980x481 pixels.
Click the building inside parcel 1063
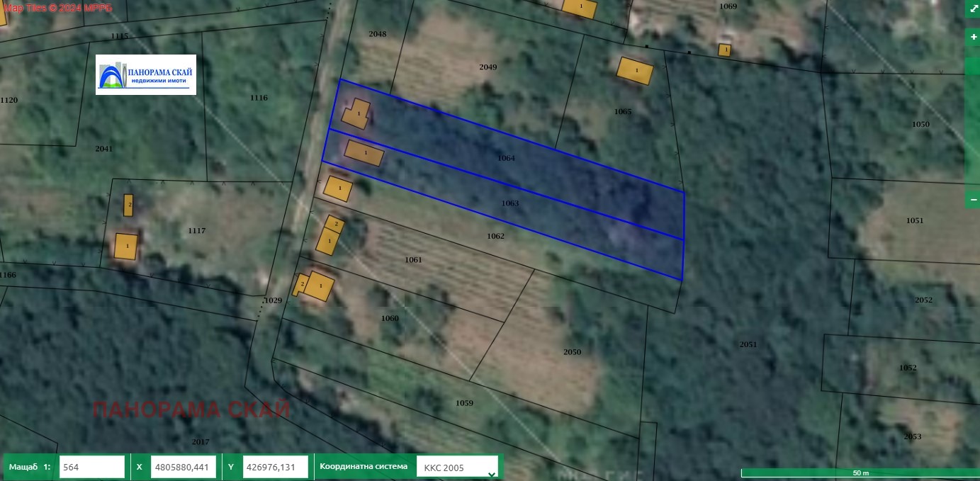tap(364, 153)
